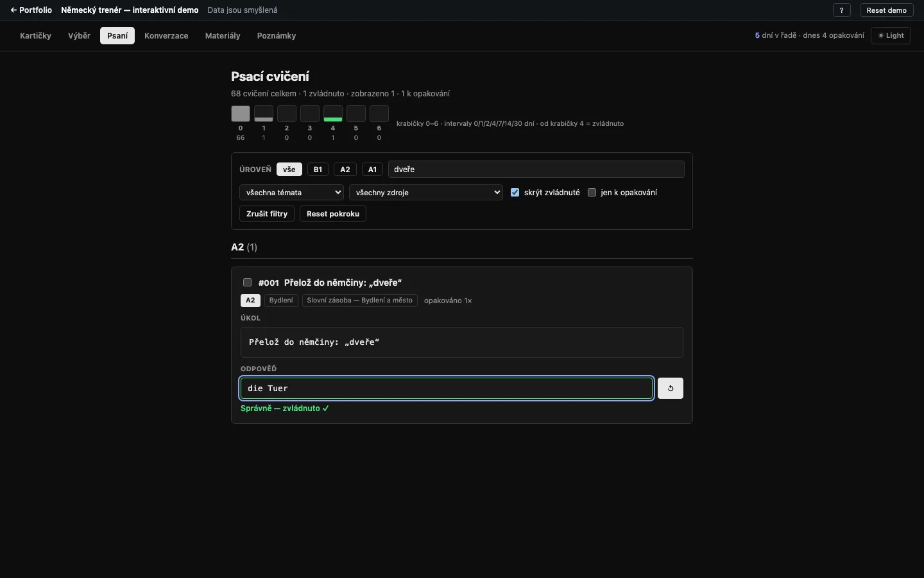Open the všechna témata dropdown
The height and width of the screenshot is (578, 924).
(291, 193)
